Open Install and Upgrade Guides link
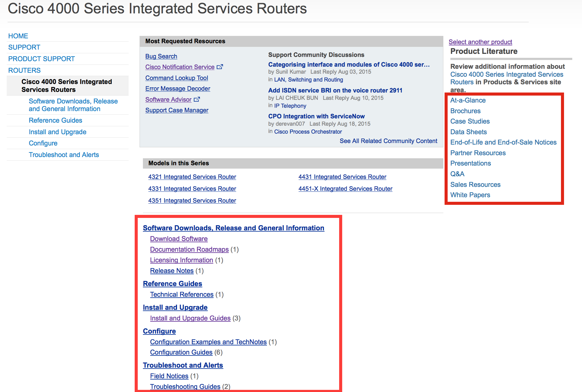The width and height of the screenshot is (582, 392). coord(190,318)
